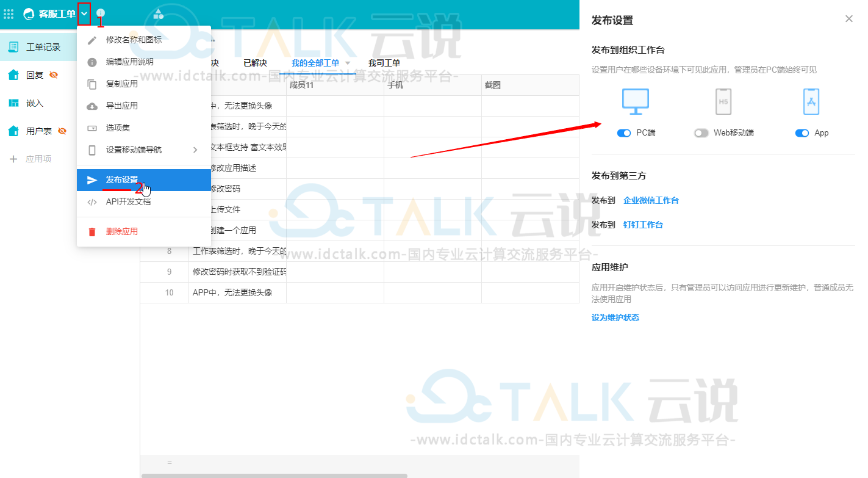Click the 用户表 sidebar house icon
The image size is (868, 478).
click(x=13, y=131)
